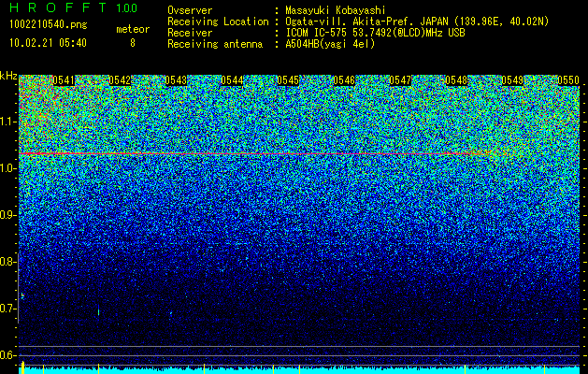588x374 pixels.
Task: Click the 0541 time marker
Action: 64,80
